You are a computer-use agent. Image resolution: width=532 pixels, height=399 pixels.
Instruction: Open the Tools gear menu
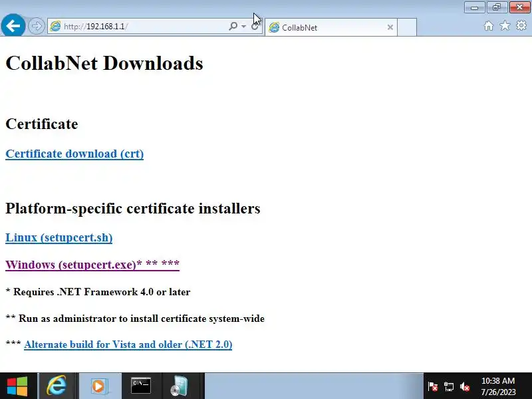521,25
